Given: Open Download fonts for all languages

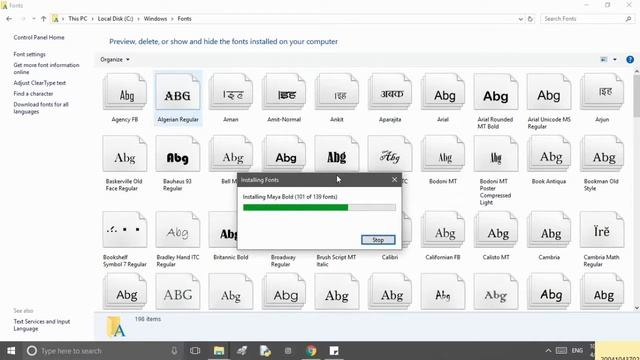Looking at the screenshot, I should coord(41,108).
